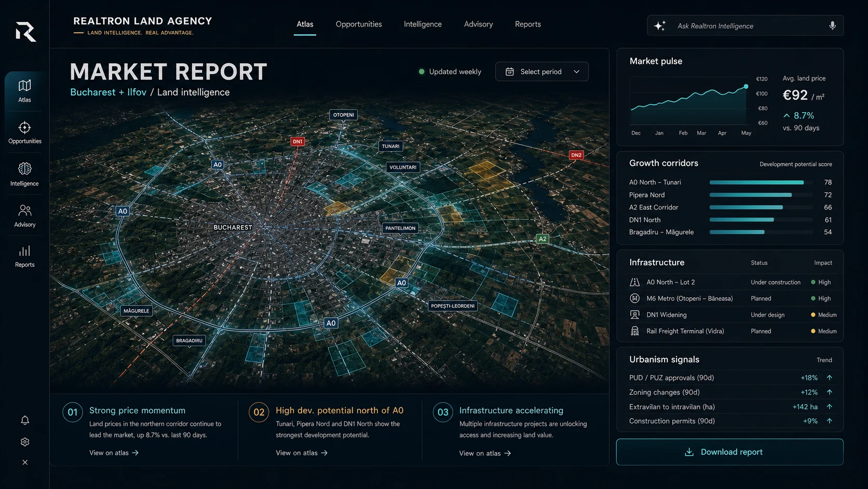
Task: Switch to the Opportunities top tab
Action: point(359,24)
